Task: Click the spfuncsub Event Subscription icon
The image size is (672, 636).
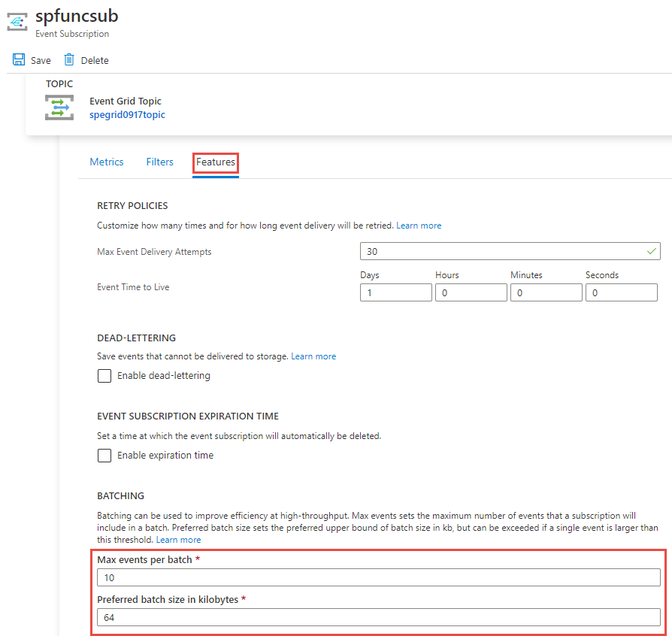Action: (x=17, y=20)
